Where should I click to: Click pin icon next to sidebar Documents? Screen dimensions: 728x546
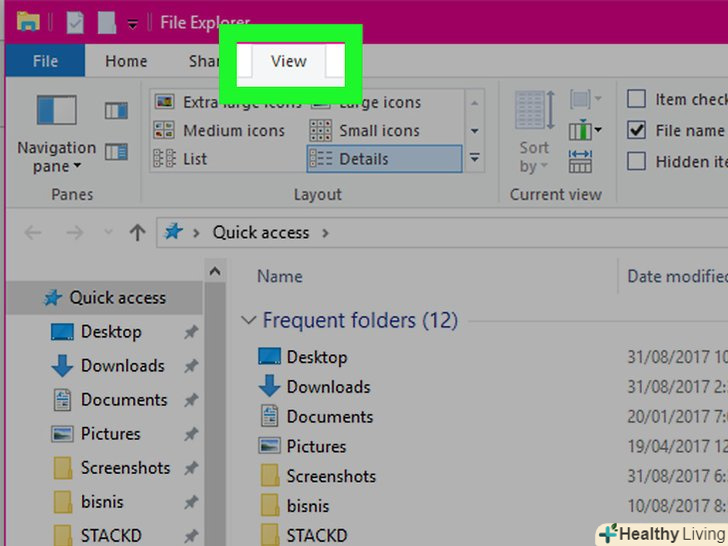pyautogui.click(x=191, y=400)
